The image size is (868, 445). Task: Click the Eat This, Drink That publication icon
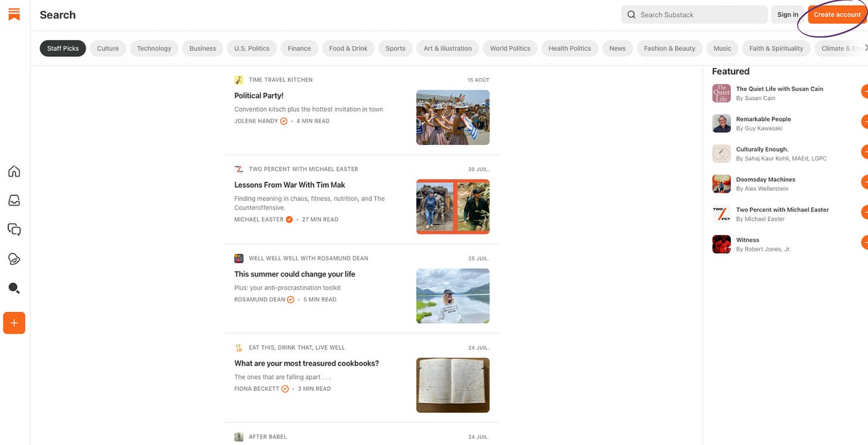(238, 347)
